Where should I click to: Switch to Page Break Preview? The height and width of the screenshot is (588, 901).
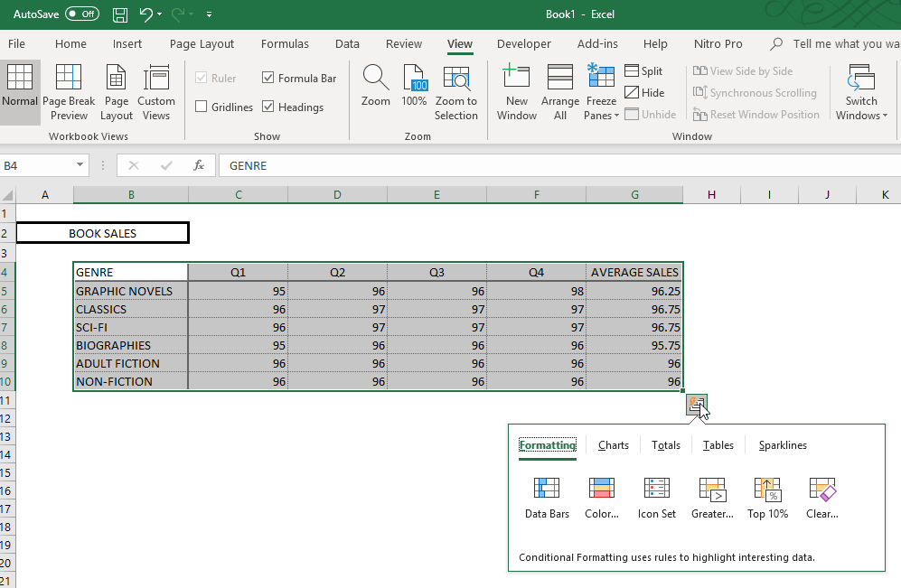(69, 92)
